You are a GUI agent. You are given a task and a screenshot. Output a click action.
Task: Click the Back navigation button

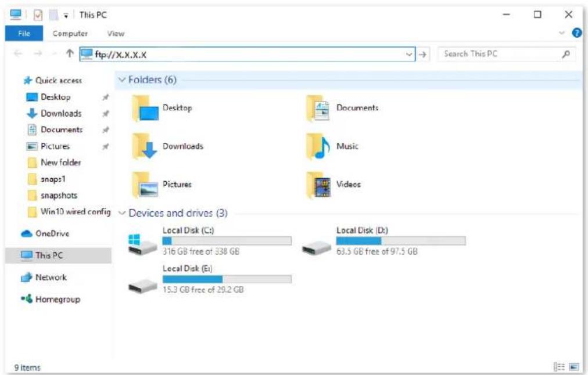point(17,53)
